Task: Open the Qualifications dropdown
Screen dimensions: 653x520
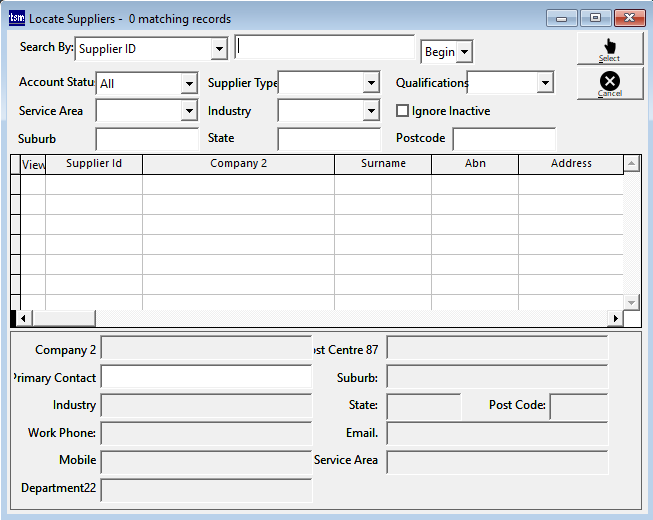Action: 545,84
